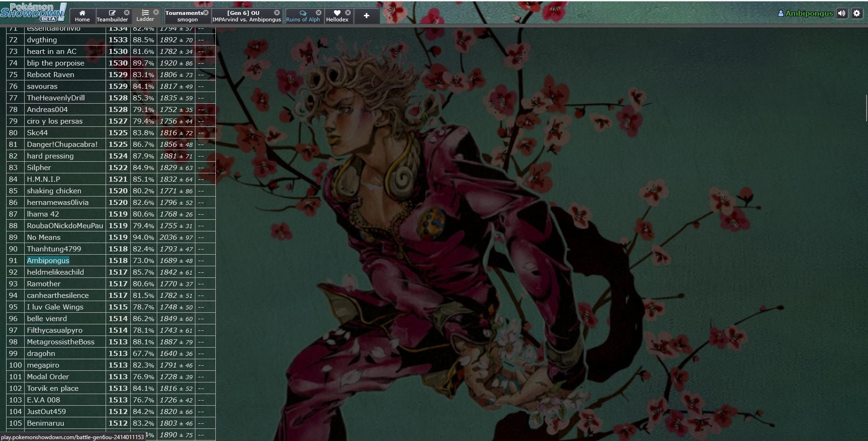Select player dragohn
Viewport: 868px width, 441px height.
point(41,354)
